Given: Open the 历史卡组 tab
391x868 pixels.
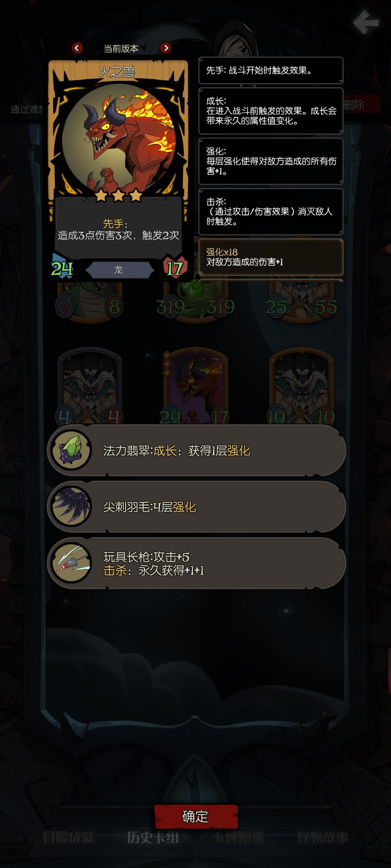Looking at the screenshot, I should pyautogui.click(x=153, y=837).
